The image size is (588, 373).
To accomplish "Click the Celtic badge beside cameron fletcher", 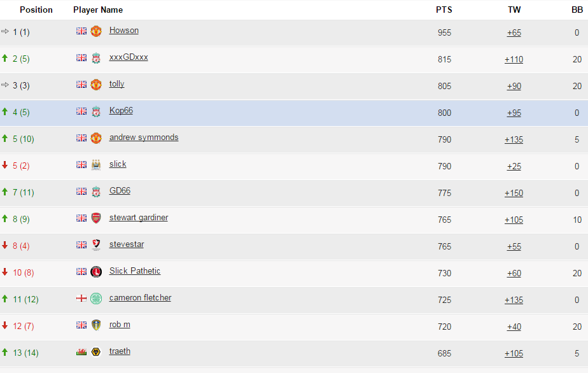I will [x=96, y=299].
